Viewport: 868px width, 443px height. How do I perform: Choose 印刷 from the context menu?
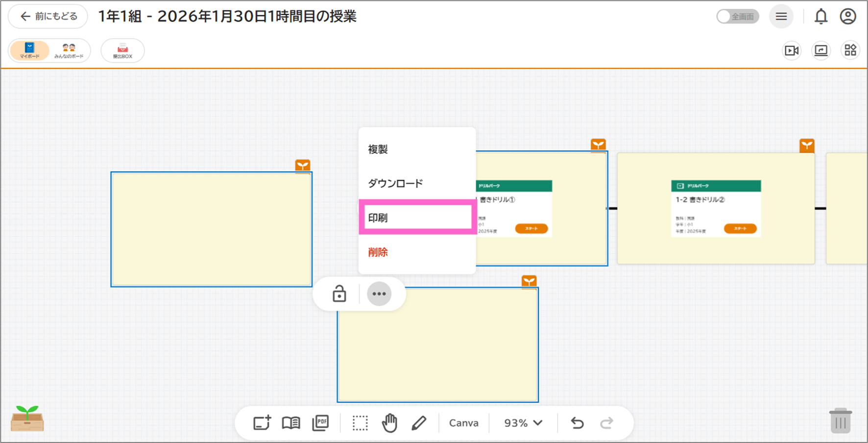coord(417,218)
